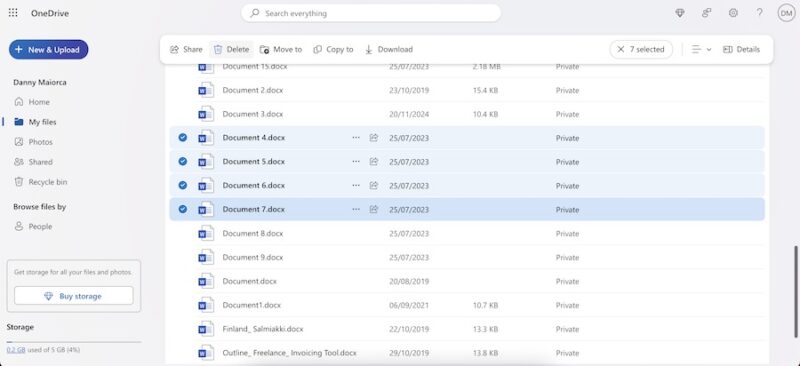This screenshot has height=366, width=800.
Task: Open the New & Upload menu
Action: coord(48,50)
